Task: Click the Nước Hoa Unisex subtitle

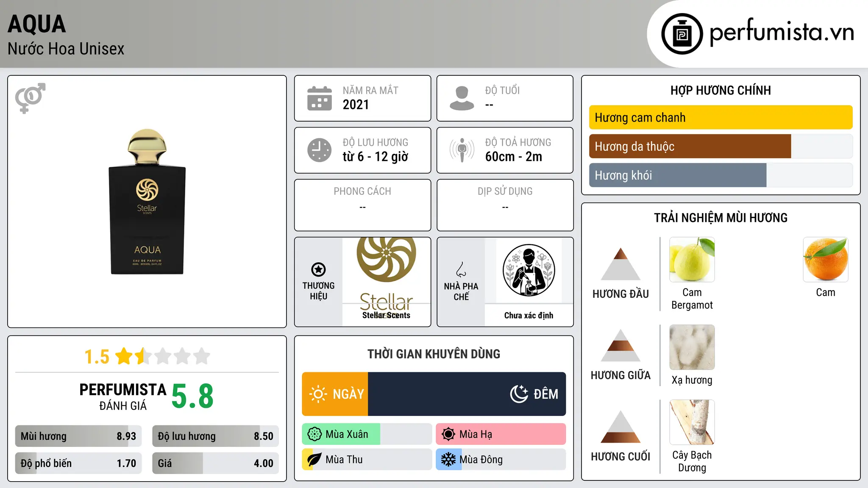Action: 66,49
